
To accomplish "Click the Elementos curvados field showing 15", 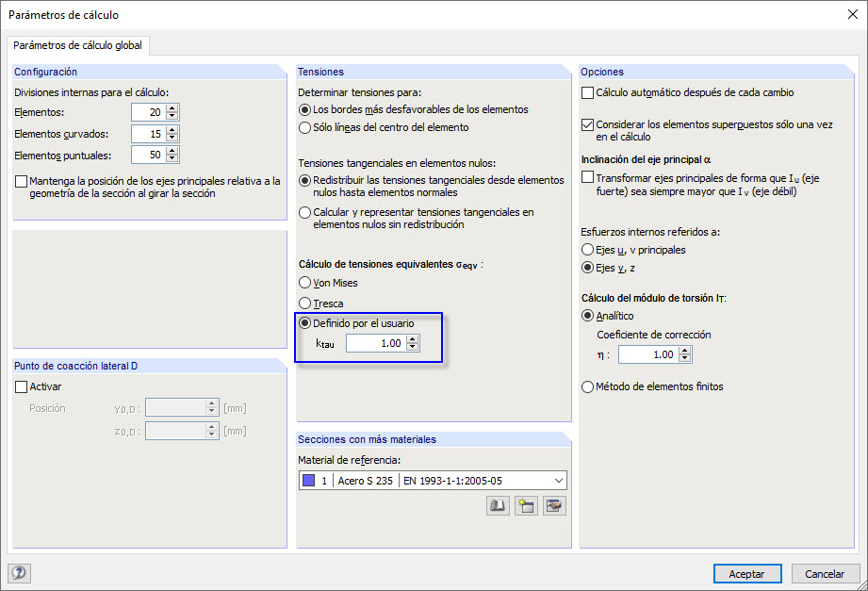I will (149, 134).
